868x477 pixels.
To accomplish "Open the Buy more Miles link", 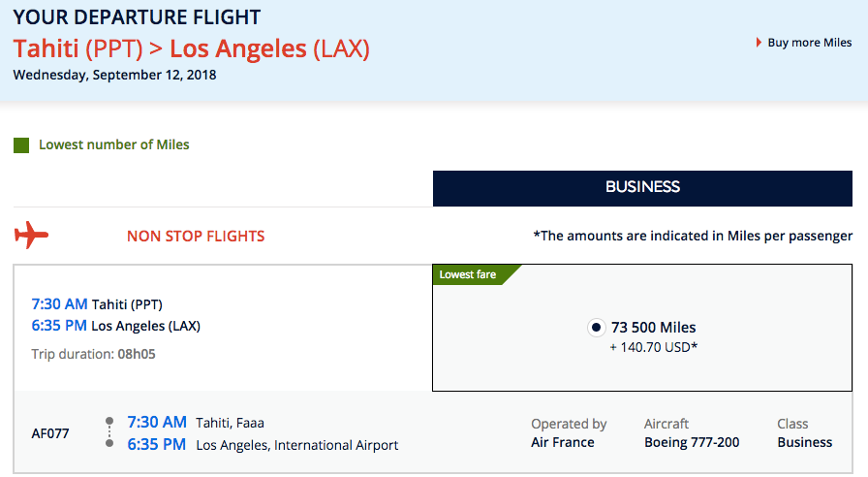I will pyautogui.click(x=809, y=43).
